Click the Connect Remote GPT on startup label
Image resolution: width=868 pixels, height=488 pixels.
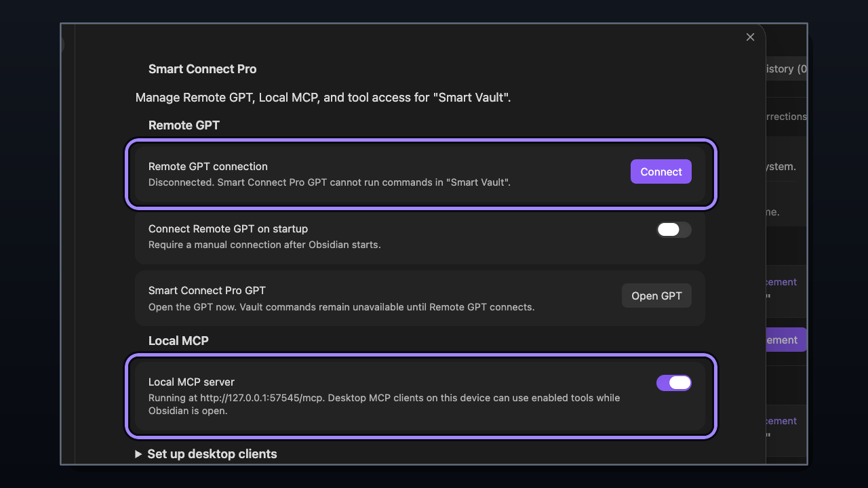click(229, 229)
